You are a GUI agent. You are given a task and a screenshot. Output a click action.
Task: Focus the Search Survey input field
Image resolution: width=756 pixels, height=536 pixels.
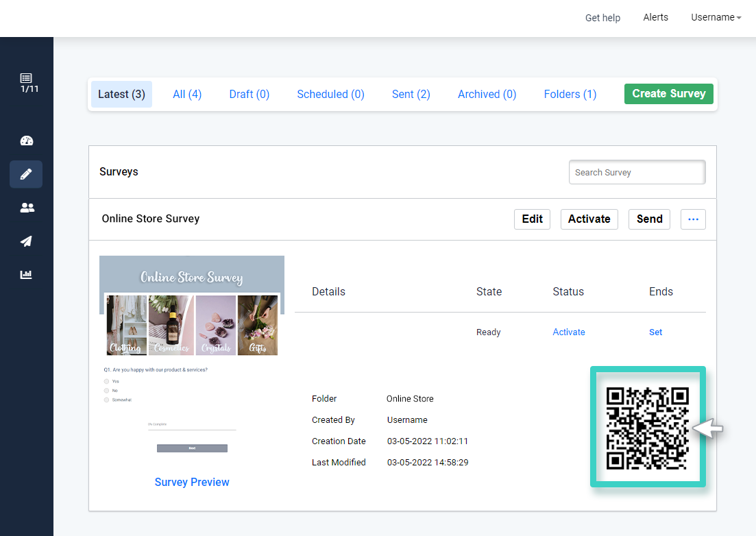[637, 172]
